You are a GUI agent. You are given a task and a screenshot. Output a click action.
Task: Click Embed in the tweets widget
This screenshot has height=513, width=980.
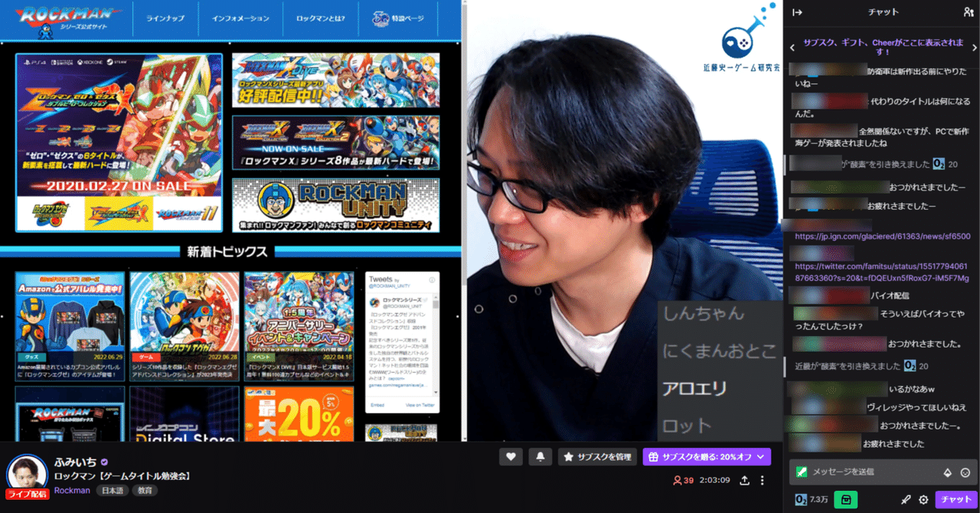[377, 405]
